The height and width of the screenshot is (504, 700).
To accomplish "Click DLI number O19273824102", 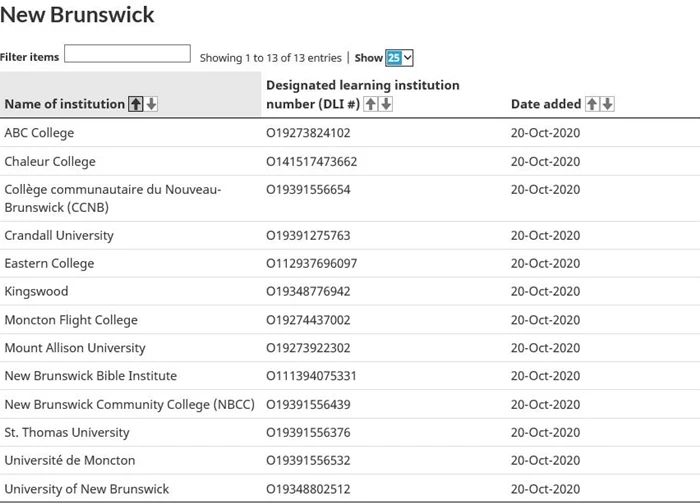I will (308, 133).
